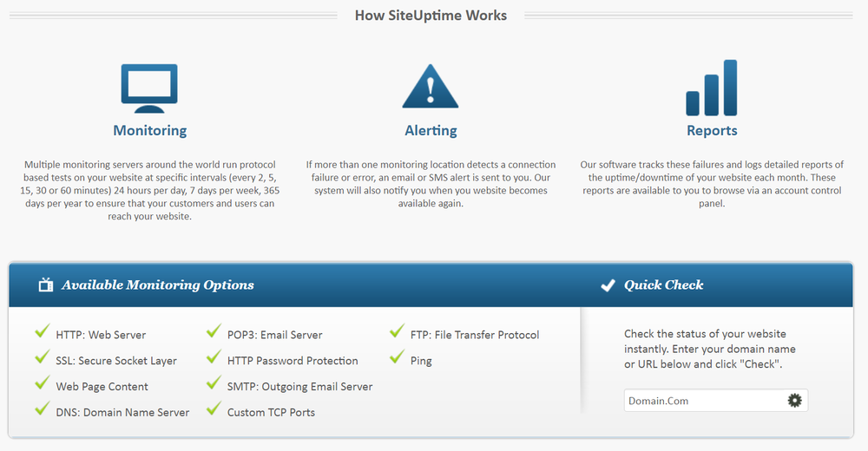Select the SSL: Secure Socket Layer text

tap(116, 361)
